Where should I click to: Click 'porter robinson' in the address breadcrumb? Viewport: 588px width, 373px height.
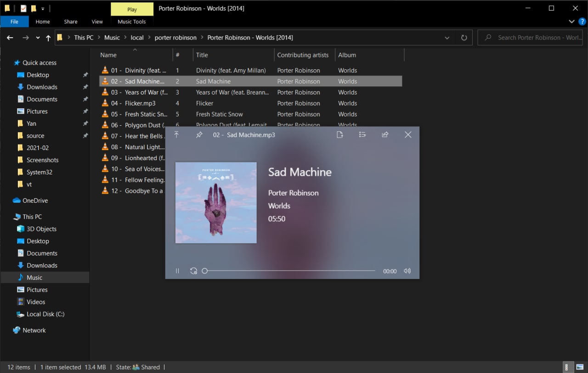pos(175,38)
